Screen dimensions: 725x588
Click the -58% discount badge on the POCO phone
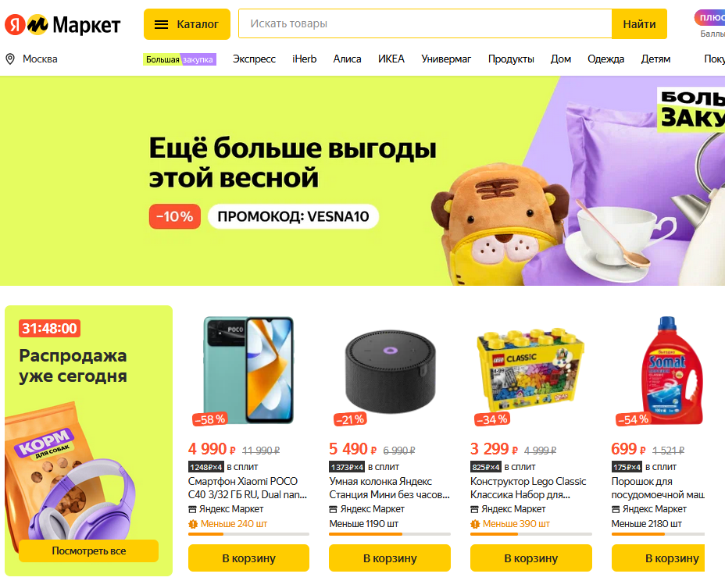point(210,419)
